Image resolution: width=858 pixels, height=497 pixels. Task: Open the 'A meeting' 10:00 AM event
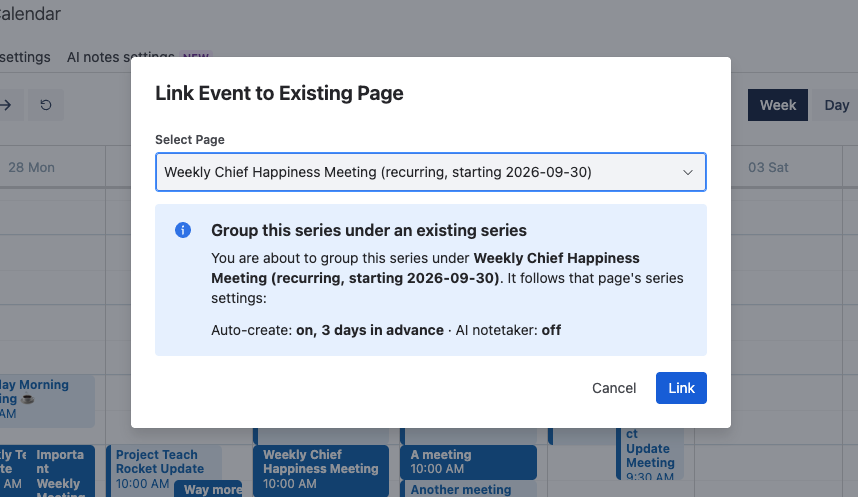coord(468,462)
